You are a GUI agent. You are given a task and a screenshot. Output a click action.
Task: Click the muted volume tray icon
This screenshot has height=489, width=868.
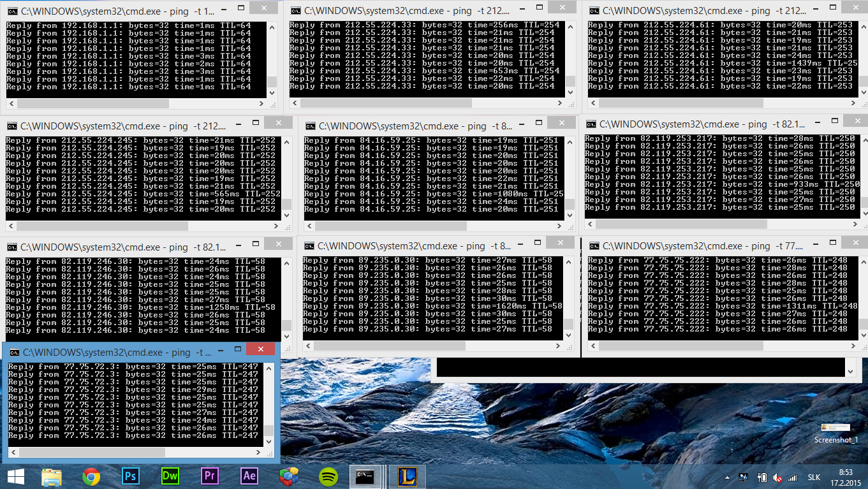[777, 478]
